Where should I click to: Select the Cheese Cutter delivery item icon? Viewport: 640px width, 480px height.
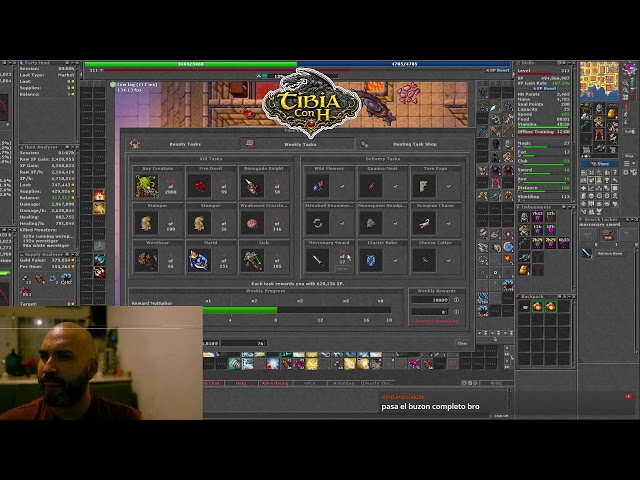(x=424, y=260)
